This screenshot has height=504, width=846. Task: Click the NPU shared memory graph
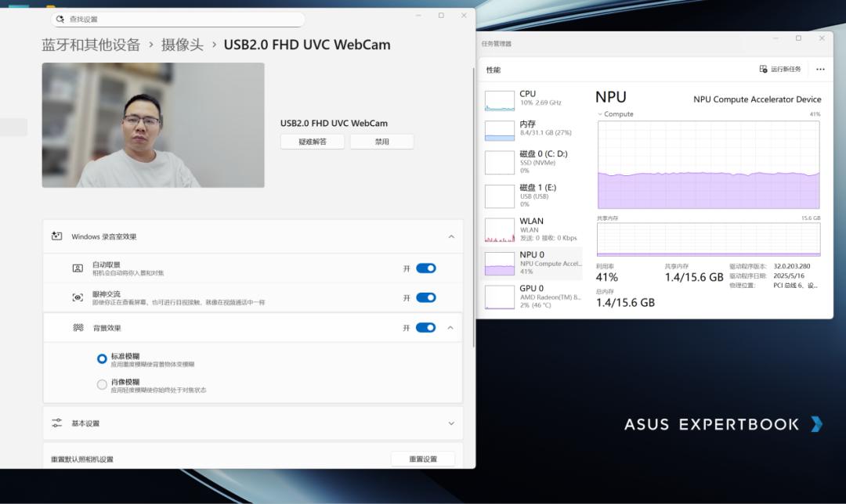708,239
